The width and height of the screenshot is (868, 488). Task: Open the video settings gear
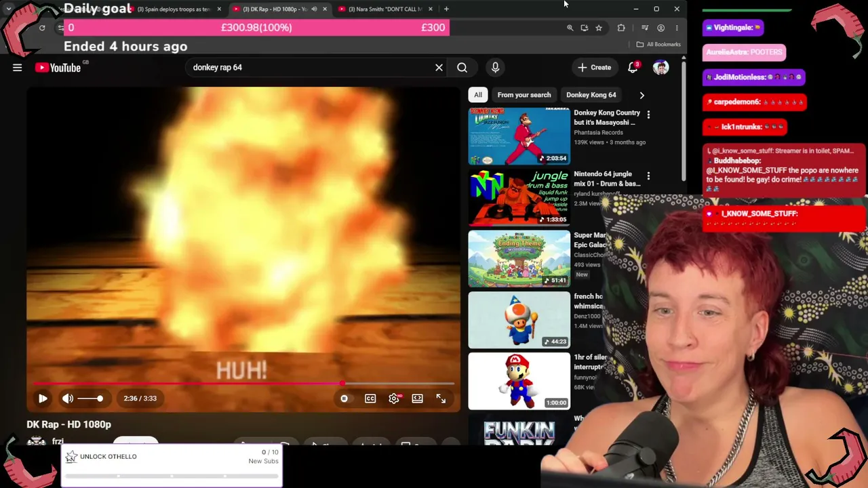point(394,399)
